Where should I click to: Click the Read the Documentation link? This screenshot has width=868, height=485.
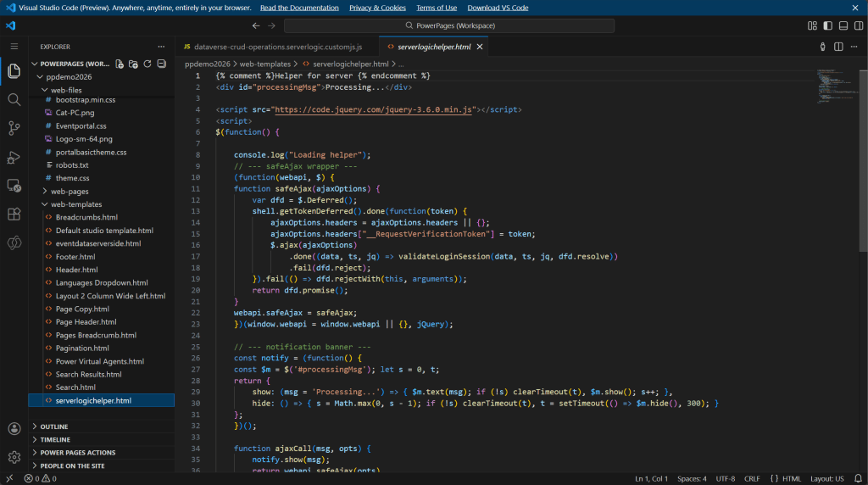(x=299, y=8)
